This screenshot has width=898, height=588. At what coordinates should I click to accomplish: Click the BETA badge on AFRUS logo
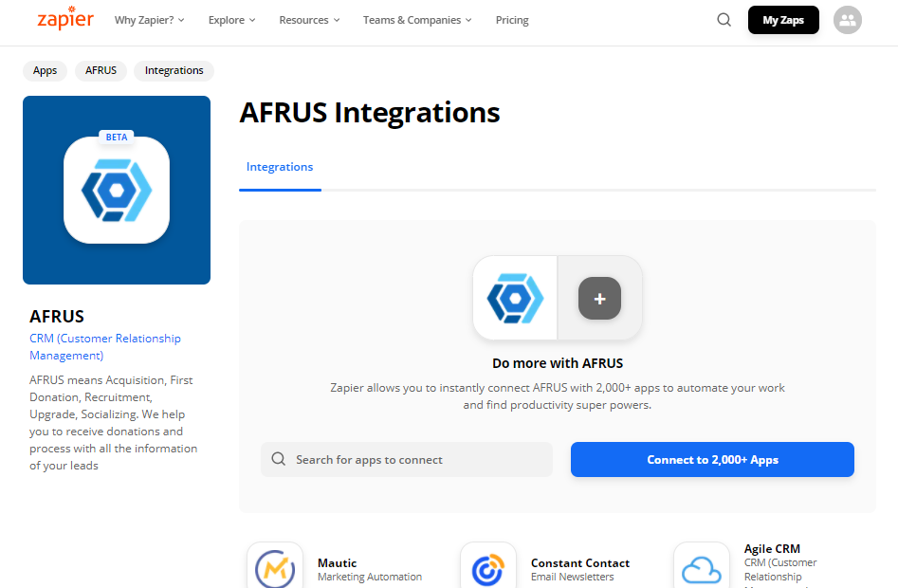coord(117,138)
